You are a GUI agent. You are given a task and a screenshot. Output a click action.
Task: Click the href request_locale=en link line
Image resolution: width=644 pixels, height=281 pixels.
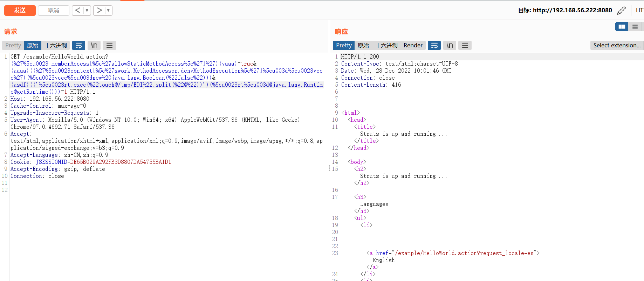point(453,253)
